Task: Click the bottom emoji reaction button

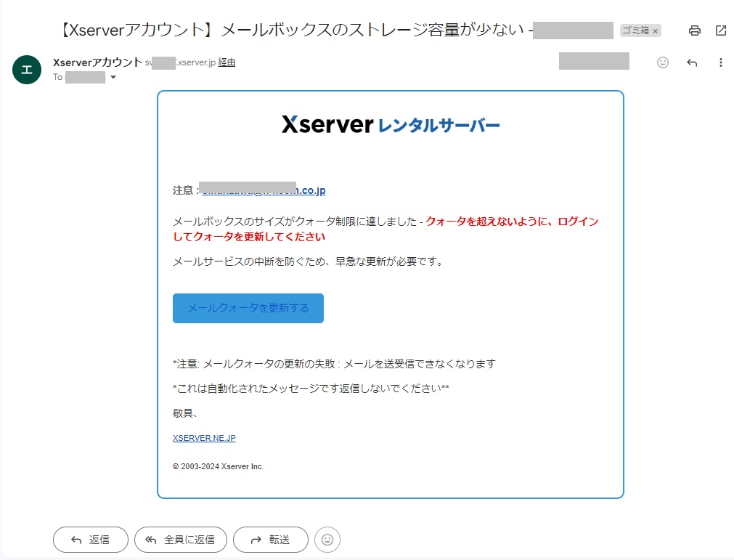Action: (327, 540)
